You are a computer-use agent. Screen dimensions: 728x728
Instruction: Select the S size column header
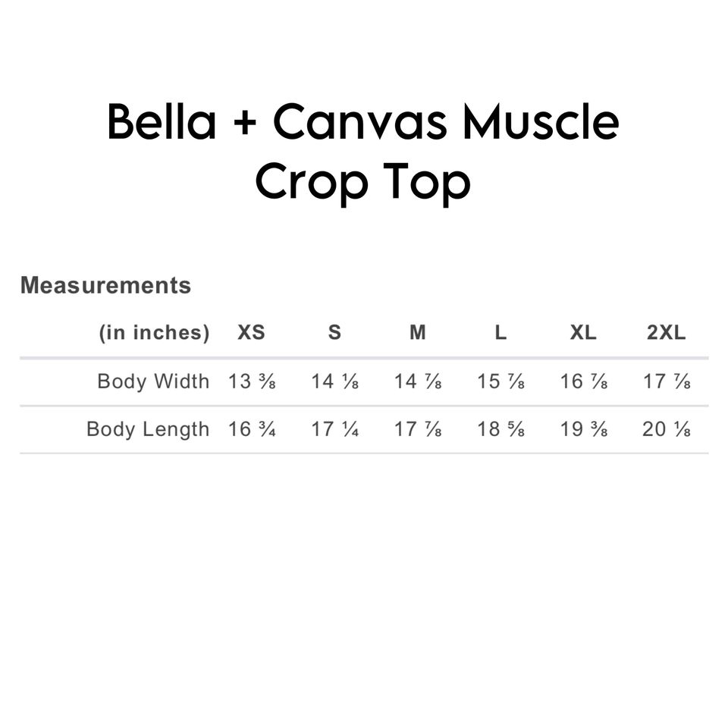click(334, 333)
